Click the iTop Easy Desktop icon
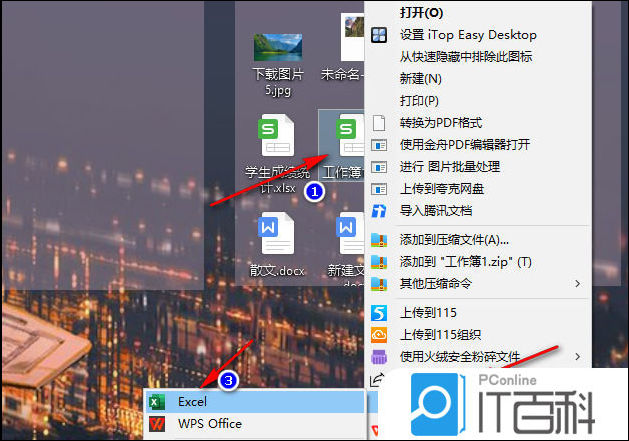This screenshot has width=629, height=441. (379, 35)
